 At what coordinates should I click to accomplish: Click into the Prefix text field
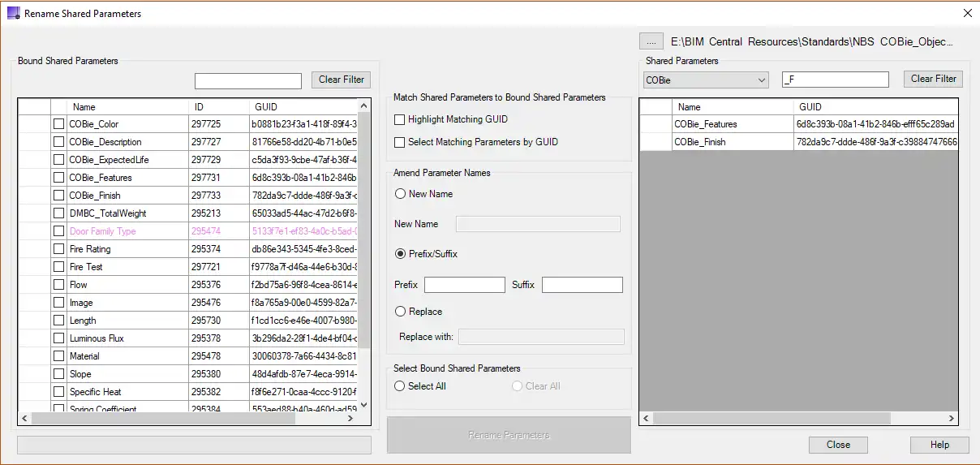[464, 285]
